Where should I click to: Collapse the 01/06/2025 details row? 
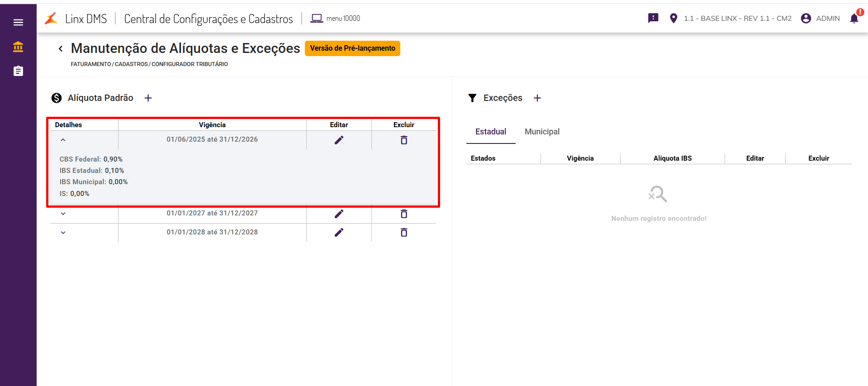[x=63, y=140]
